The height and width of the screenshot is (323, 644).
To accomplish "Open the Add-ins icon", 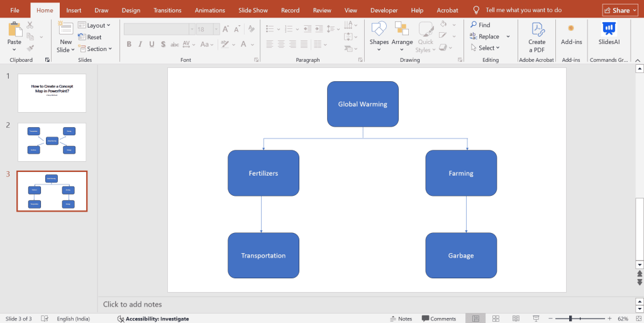I will point(571,29).
